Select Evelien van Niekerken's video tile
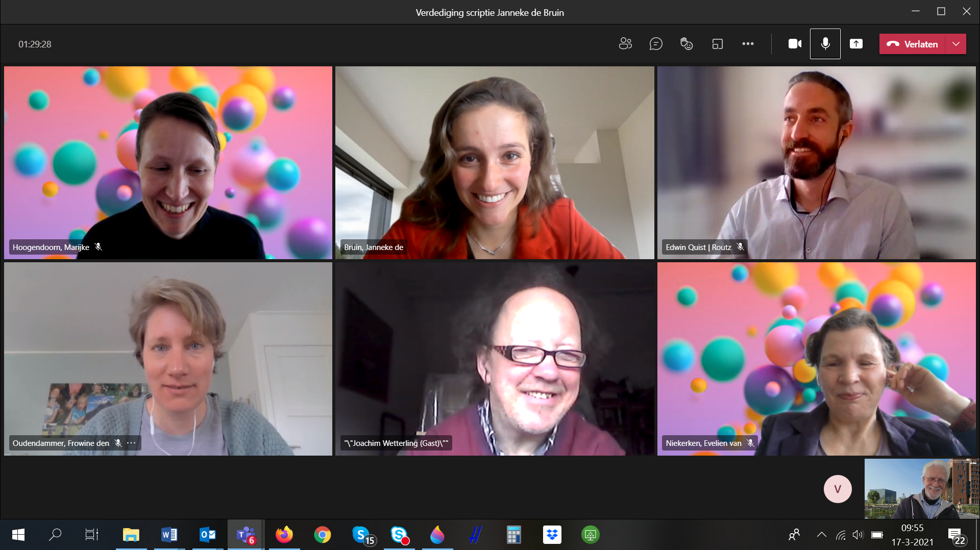 817,359
